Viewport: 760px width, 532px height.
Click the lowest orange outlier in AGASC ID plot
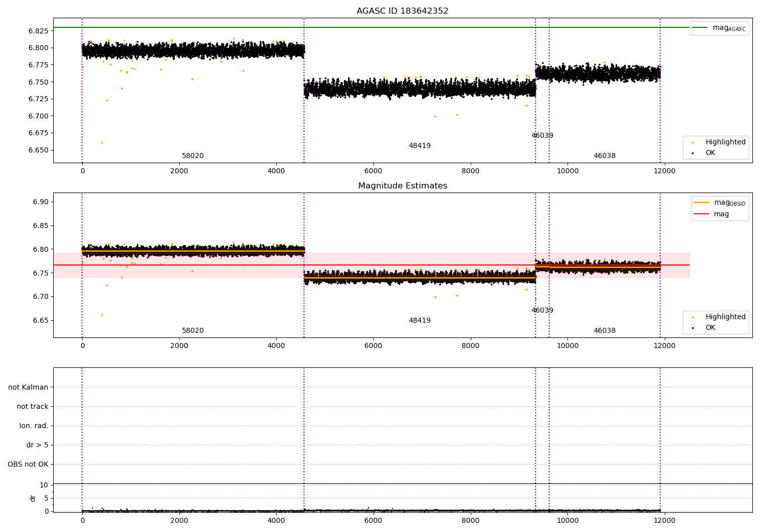[x=102, y=142]
